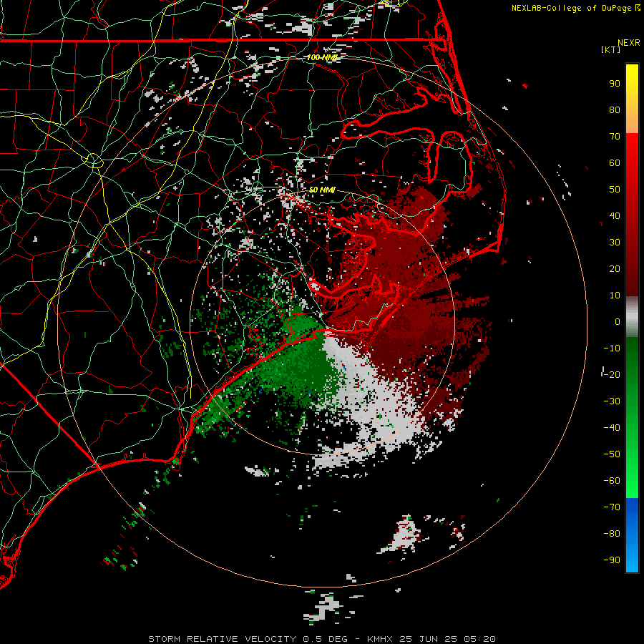The height and width of the screenshot is (644, 644).
Task: Click the -10 value on the velocity scale
Action: click(612, 348)
